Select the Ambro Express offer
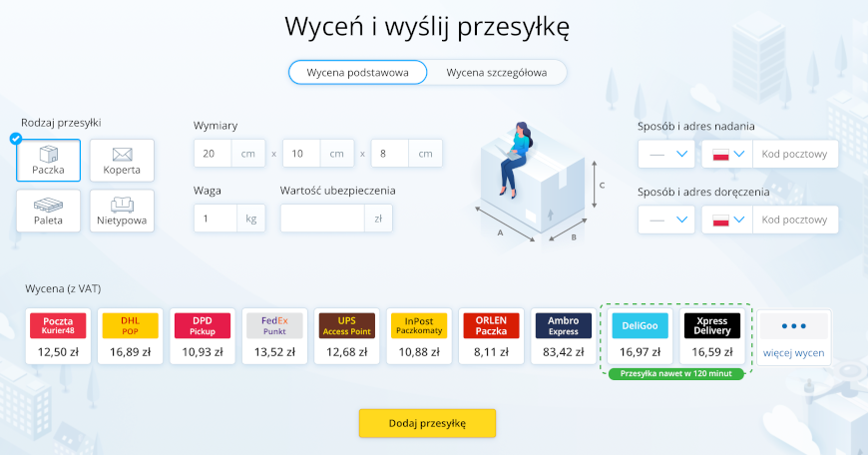The image size is (868, 455). 564,336
